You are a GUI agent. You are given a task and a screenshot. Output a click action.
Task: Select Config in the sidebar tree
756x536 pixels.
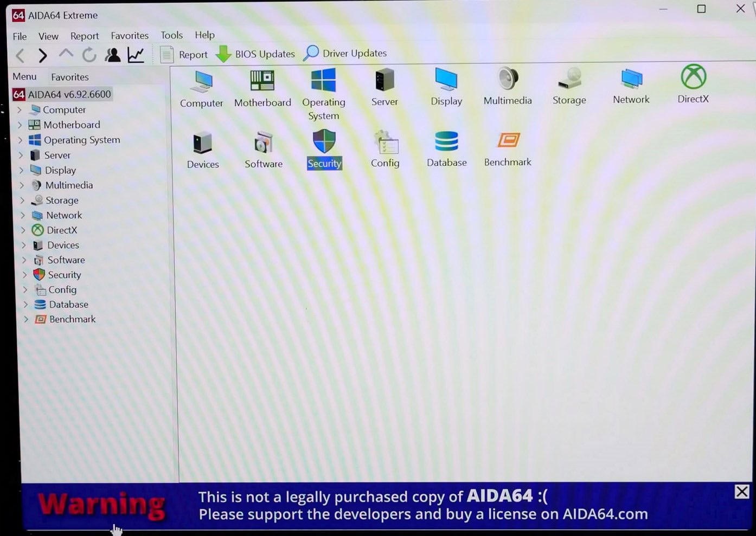point(62,289)
